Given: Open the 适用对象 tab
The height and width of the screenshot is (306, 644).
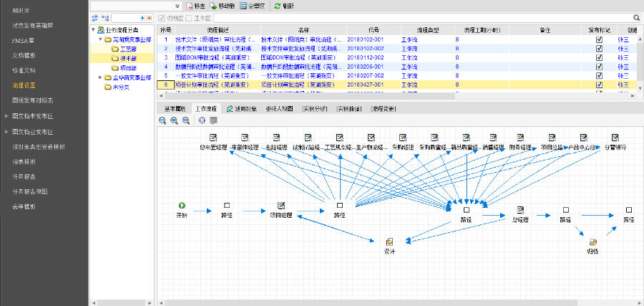Looking at the screenshot, I should coord(240,109).
